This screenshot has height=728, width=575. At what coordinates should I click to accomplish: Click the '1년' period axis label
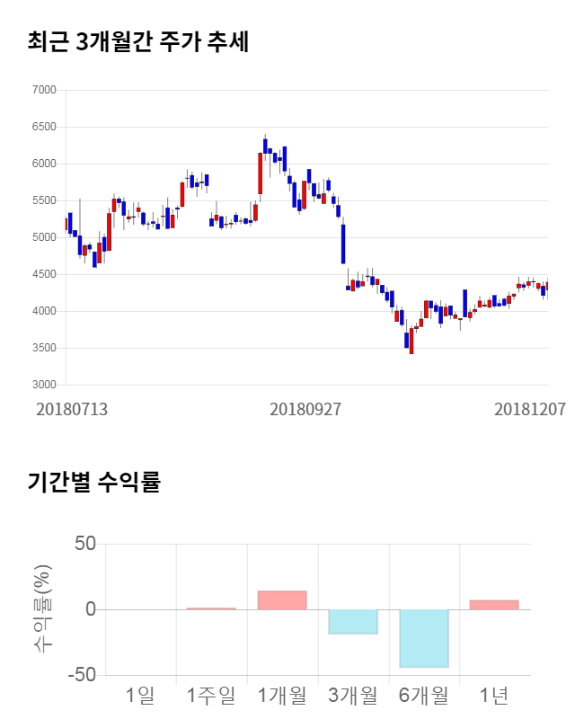tap(494, 695)
